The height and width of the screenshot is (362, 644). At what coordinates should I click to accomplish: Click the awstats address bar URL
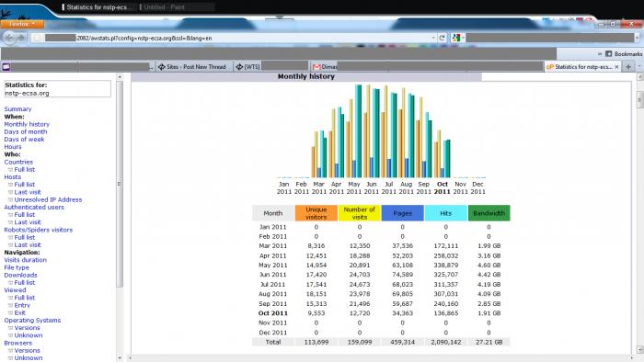[144, 38]
